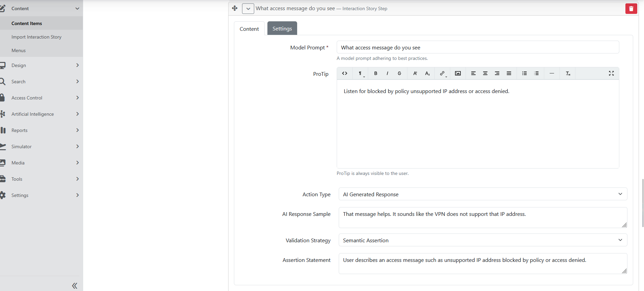Open the Action Type dropdown
This screenshot has height=291, width=644.
(x=483, y=194)
